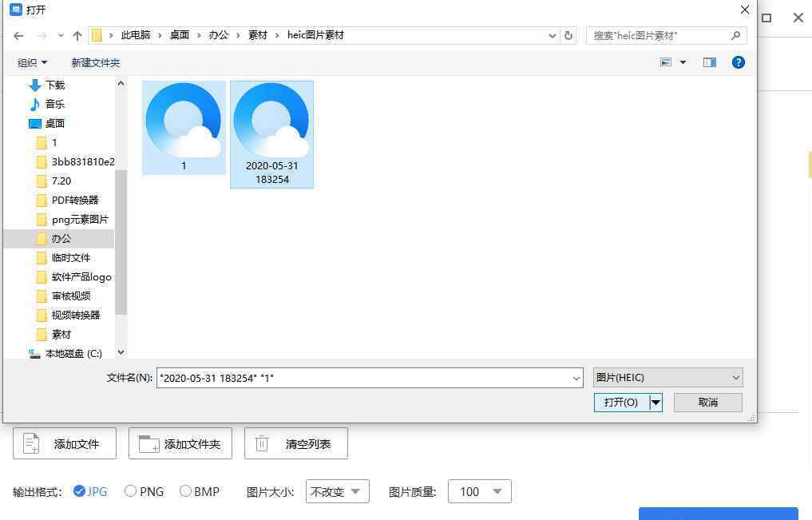The image size is (812, 520).
Task: Click 清空列表 in the converter window
Action: click(x=295, y=444)
